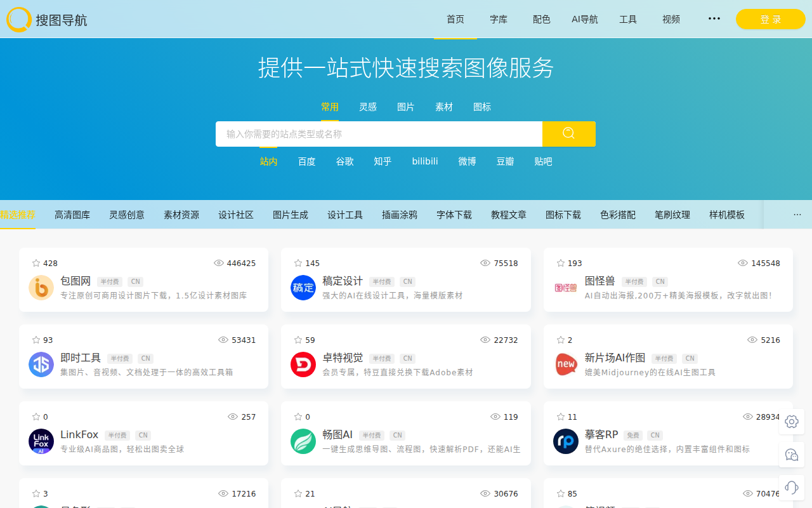
Task: Select the 图标 search tab
Action: pos(482,107)
